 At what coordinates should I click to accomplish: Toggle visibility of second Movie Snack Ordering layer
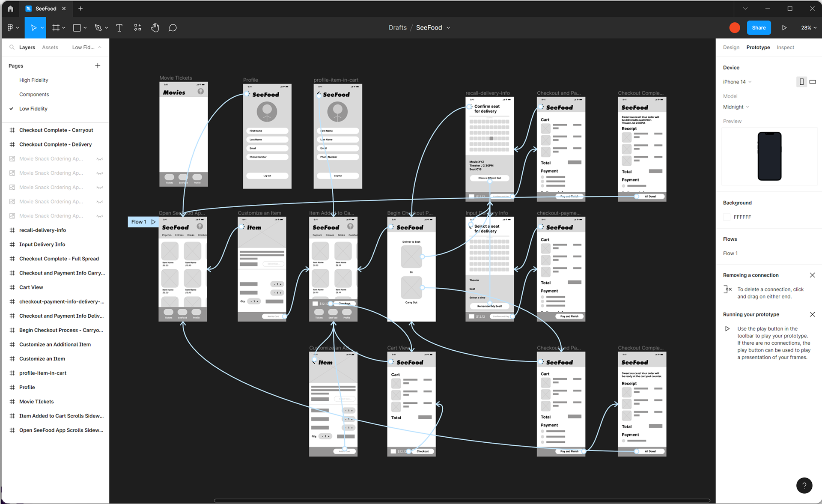pyautogui.click(x=100, y=173)
